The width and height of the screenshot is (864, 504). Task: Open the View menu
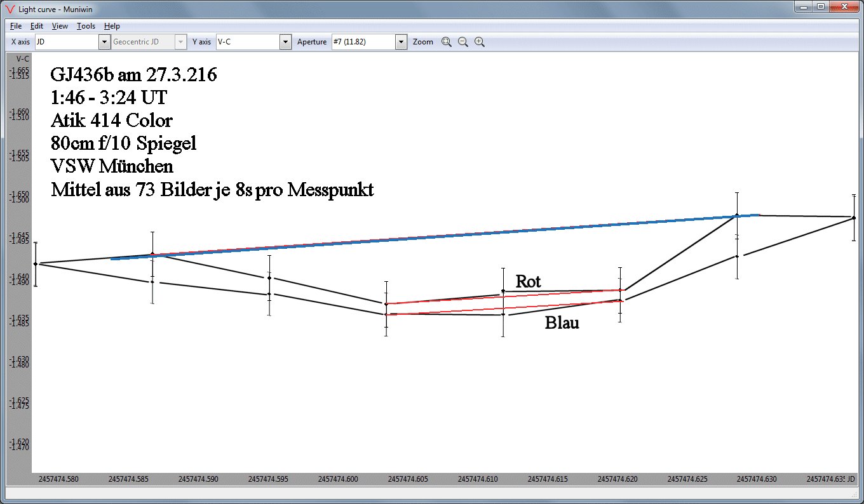click(60, 26)
